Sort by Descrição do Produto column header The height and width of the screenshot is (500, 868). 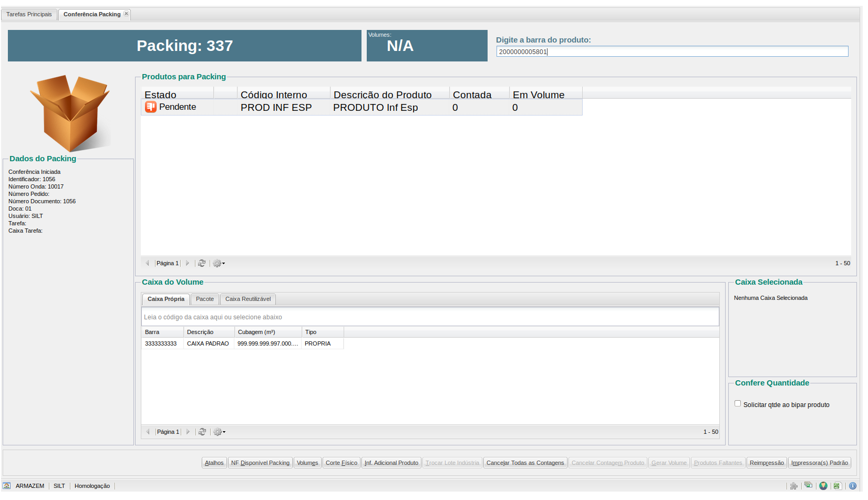coord(390,93)
